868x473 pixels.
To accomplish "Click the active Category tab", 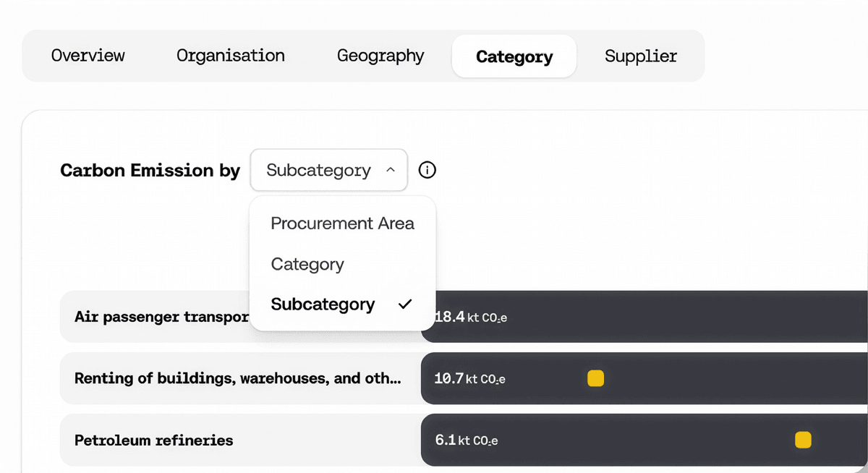I will pos(514,56).
